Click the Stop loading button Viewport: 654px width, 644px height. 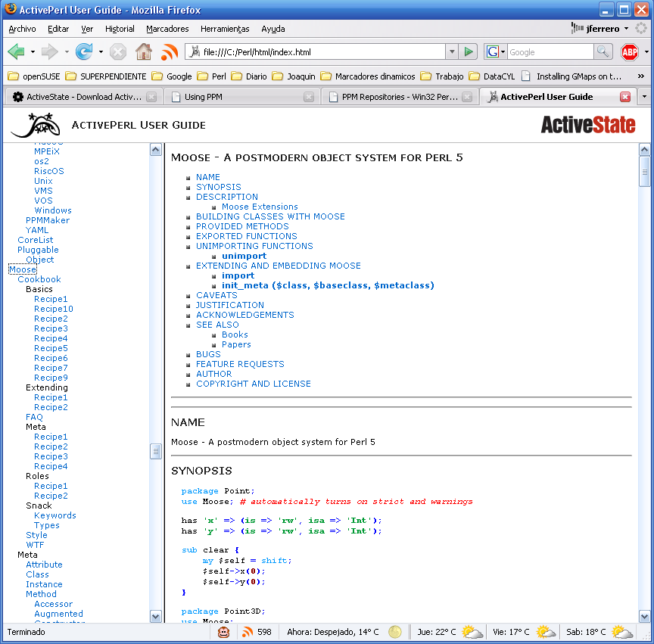point(118,52)
